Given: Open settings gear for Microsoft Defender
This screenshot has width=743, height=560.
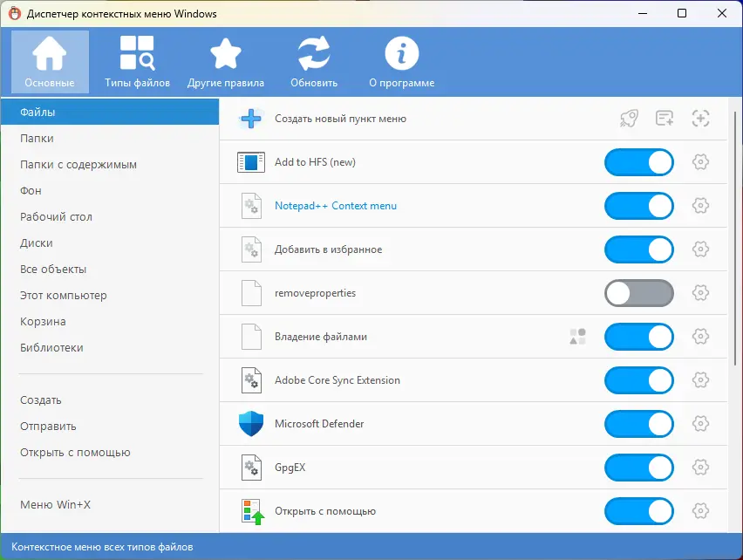Looking at the screenshot, I should click(x=700, y=424).
